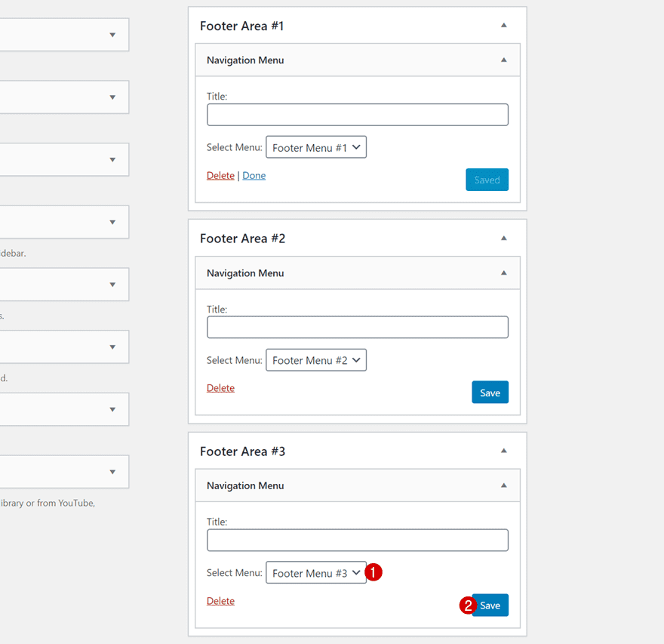Open the Footer Menu #1 select dropdown
The width and height of the screenshot is (664, 644).
pos(316,146)
